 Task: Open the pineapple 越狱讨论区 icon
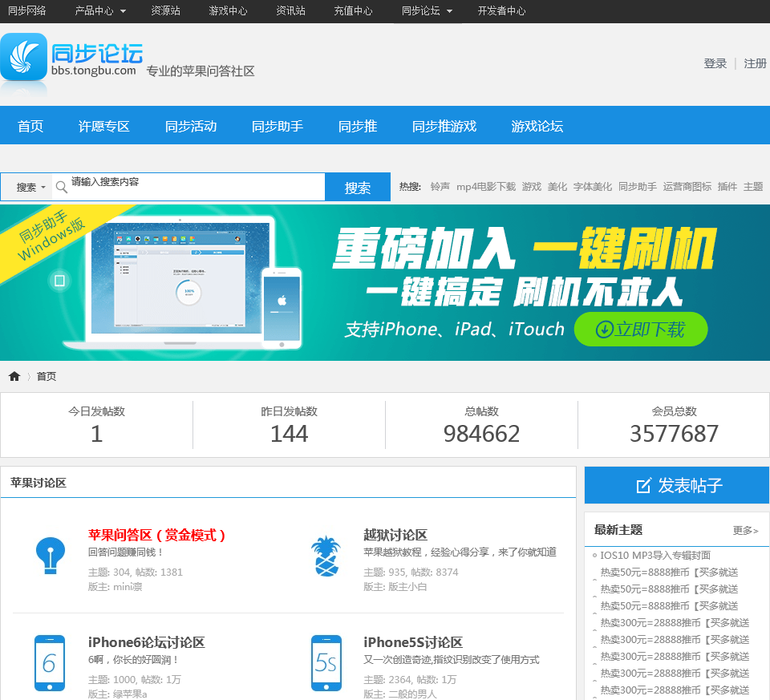pyautogui.click(x=326, y=556)
